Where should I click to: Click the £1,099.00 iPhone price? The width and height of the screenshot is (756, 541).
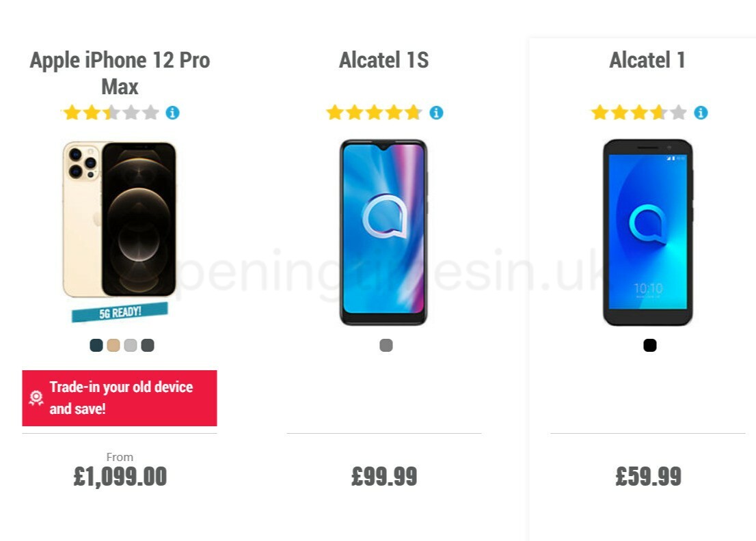(x=119, y=476)
